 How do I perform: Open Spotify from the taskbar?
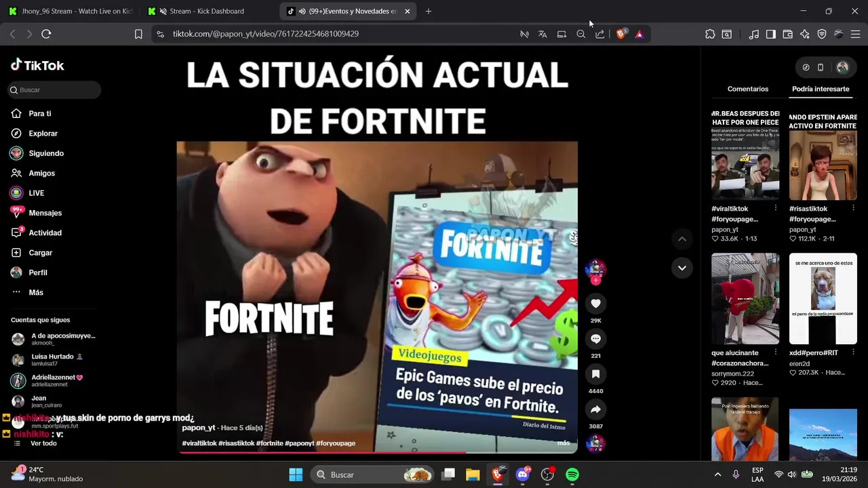(572, 474)
